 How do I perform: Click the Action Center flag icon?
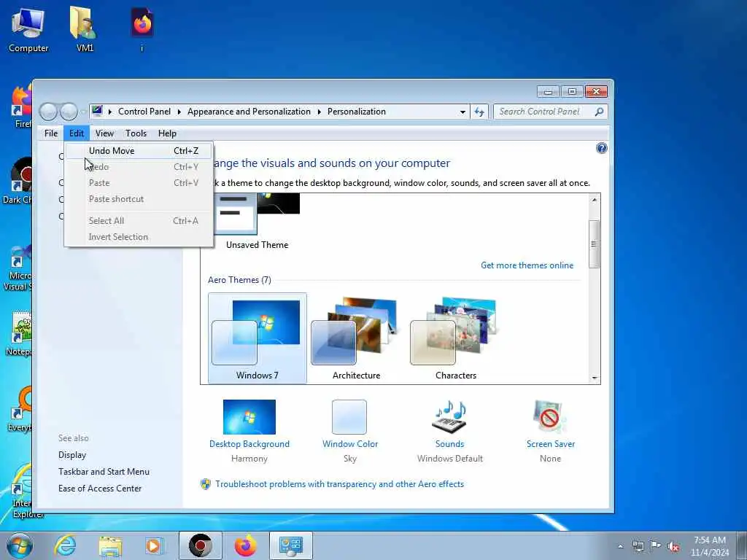click(655, 546)
